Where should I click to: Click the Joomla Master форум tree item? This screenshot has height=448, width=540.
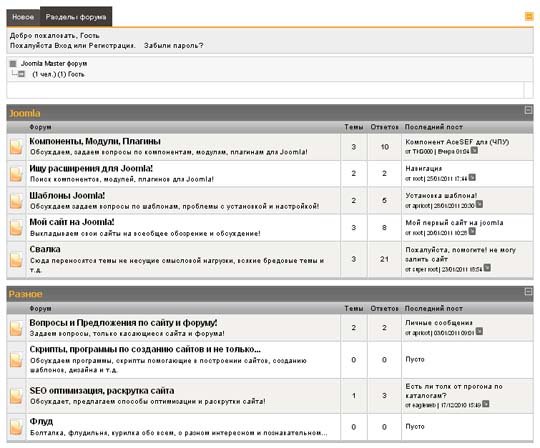pyautogui.click(x=54, y=63)
